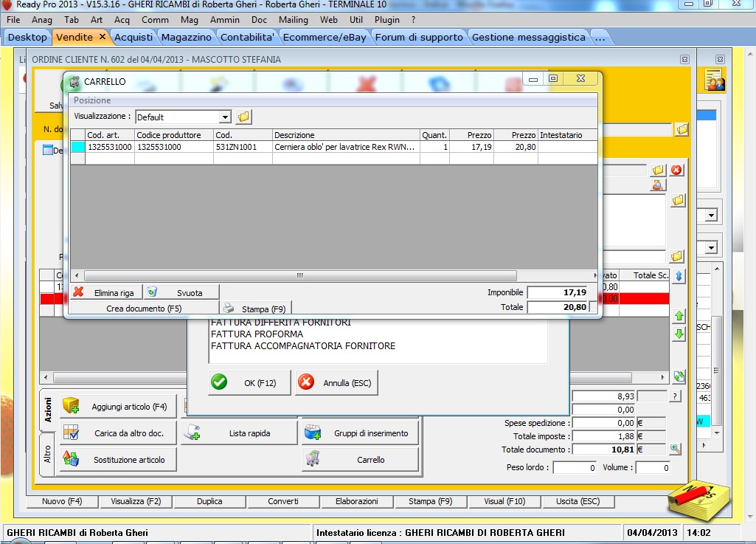The image size is (756, 544).
Task: Click the customer person icon below folder
Action: (x=658, y=185)
